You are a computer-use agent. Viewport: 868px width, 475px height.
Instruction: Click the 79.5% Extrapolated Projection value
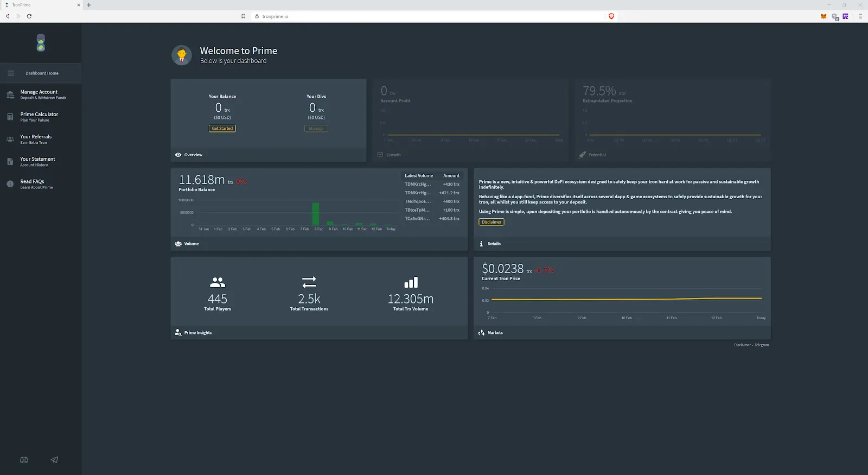[599, 91]
